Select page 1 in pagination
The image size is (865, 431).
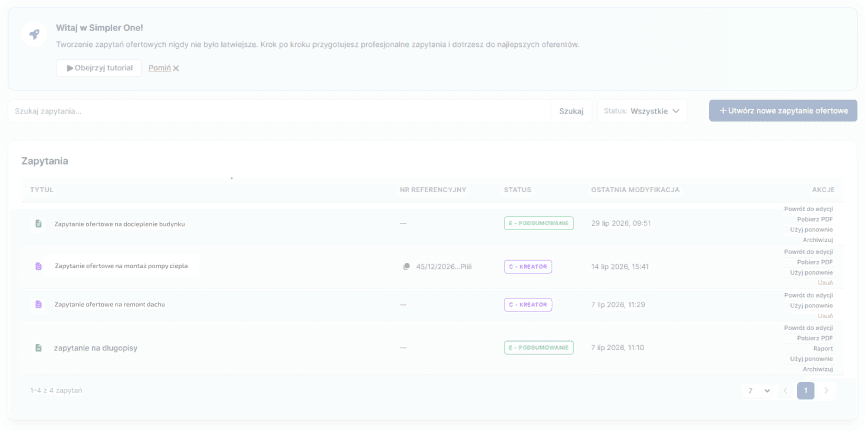pyautogui.click(x=805, y=391)
